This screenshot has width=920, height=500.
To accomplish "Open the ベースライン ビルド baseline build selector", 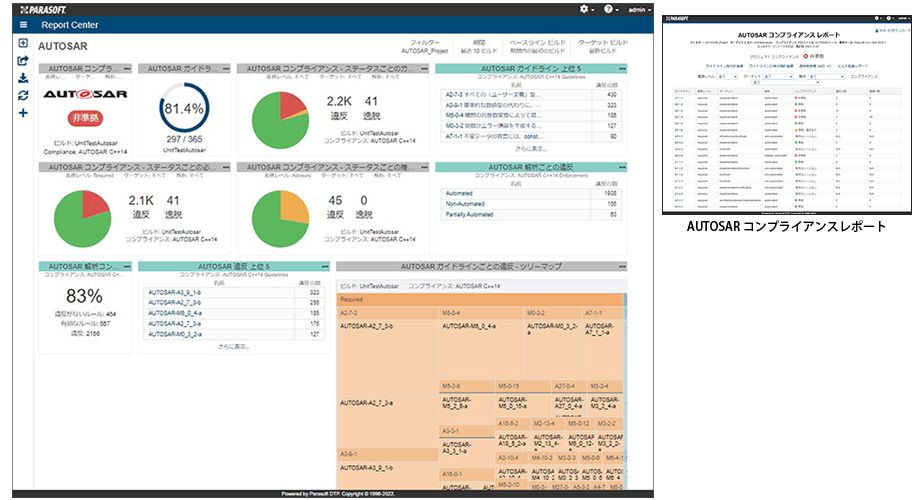I will (537, 46).
